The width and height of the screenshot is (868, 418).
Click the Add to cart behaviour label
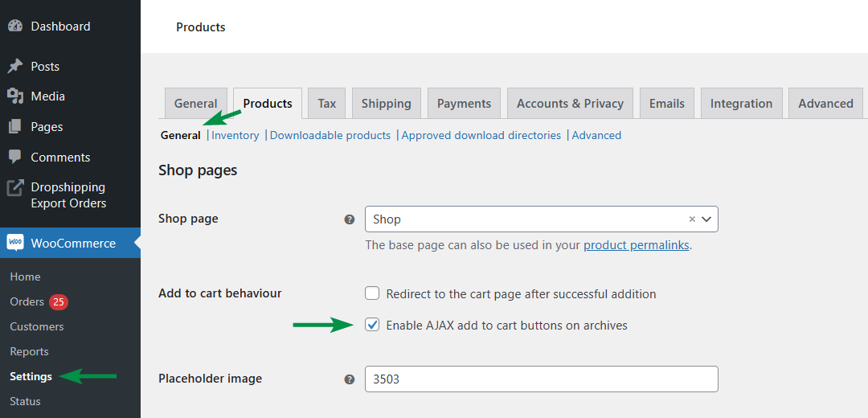tap(219, 293)
